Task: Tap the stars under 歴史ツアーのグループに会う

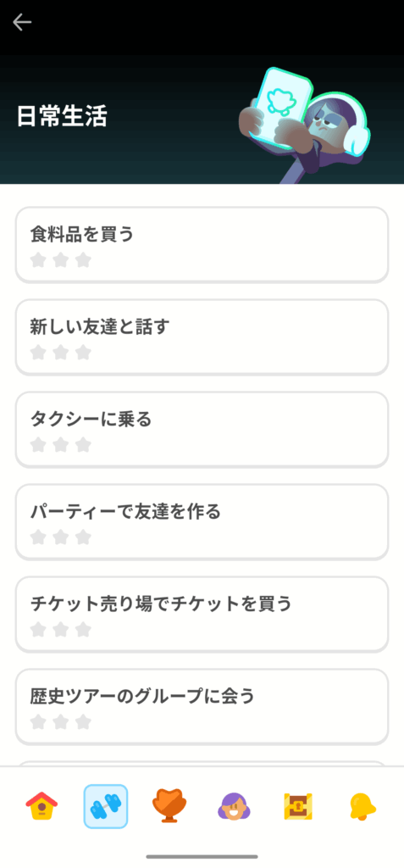Action: (60, 722)
